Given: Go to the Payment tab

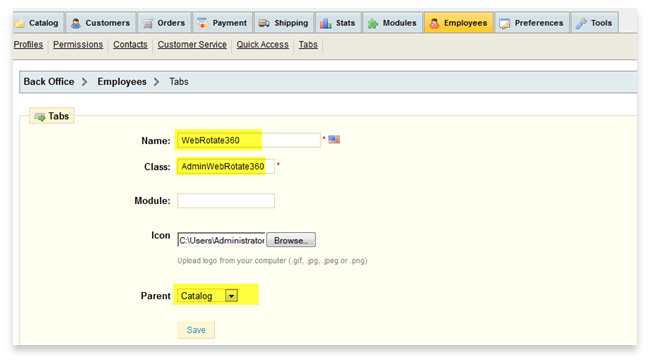Looking at the screenshot, I should (x=222, y=22).
